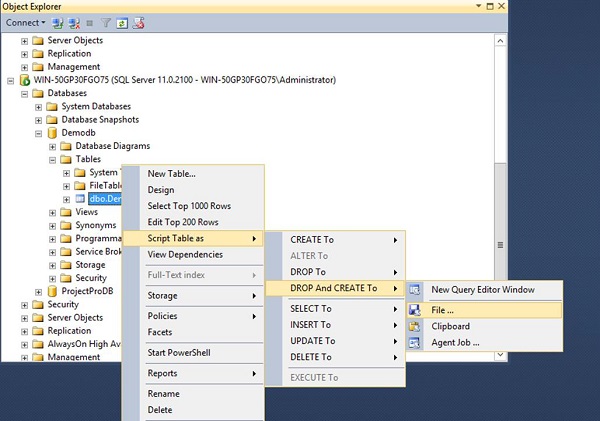
Task: Click the Stop square toolbar icon
Action: [92, 22]
